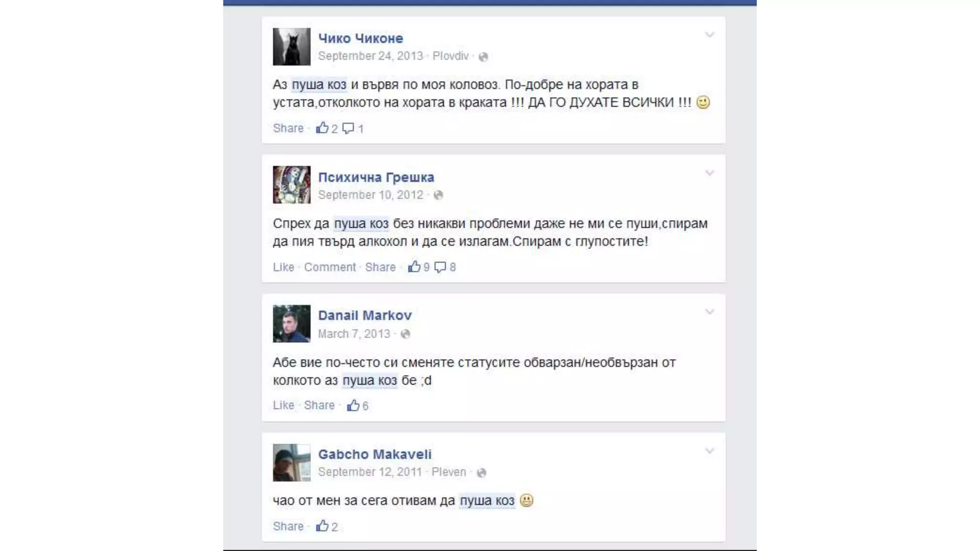Open comments bubble showing 8 comments

point(440,267)
